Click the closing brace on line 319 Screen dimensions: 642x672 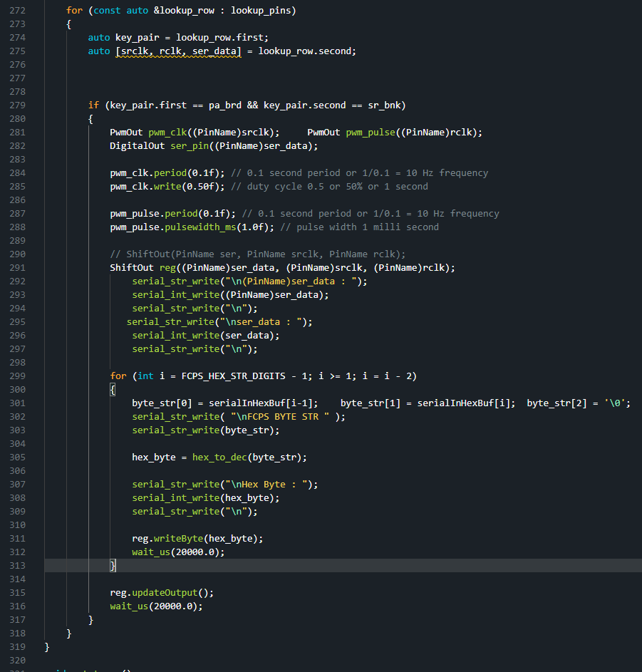coord(47,647)
